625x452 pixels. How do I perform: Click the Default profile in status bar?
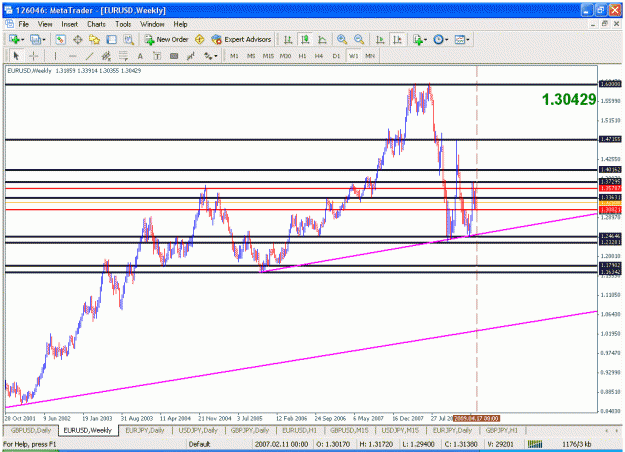click(199, 444)
